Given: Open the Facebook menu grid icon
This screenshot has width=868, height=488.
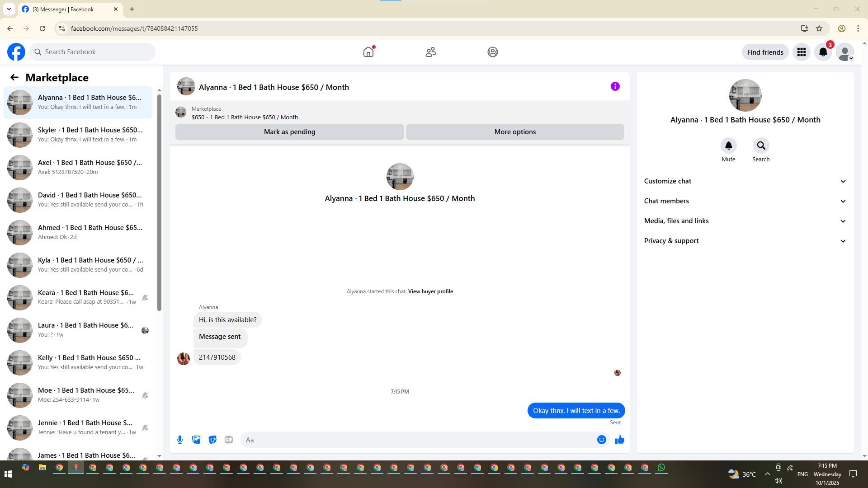Looking at the screenshot, I should click(x=802, y=52).
